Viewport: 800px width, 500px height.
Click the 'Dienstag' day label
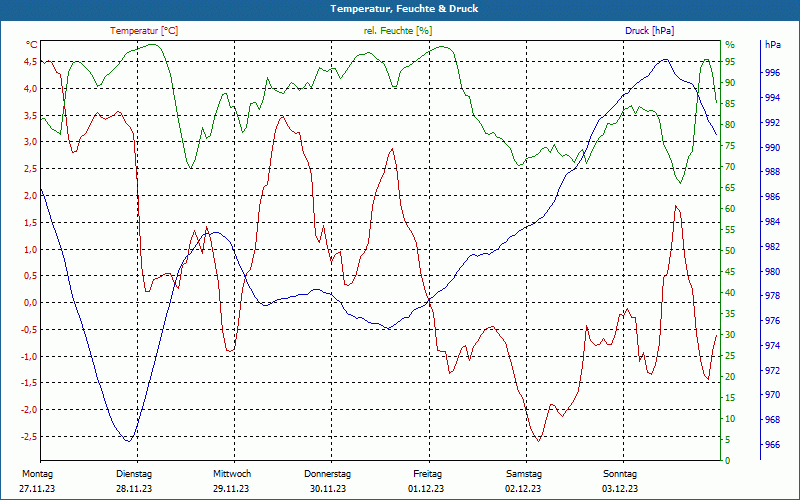point(134,474)
